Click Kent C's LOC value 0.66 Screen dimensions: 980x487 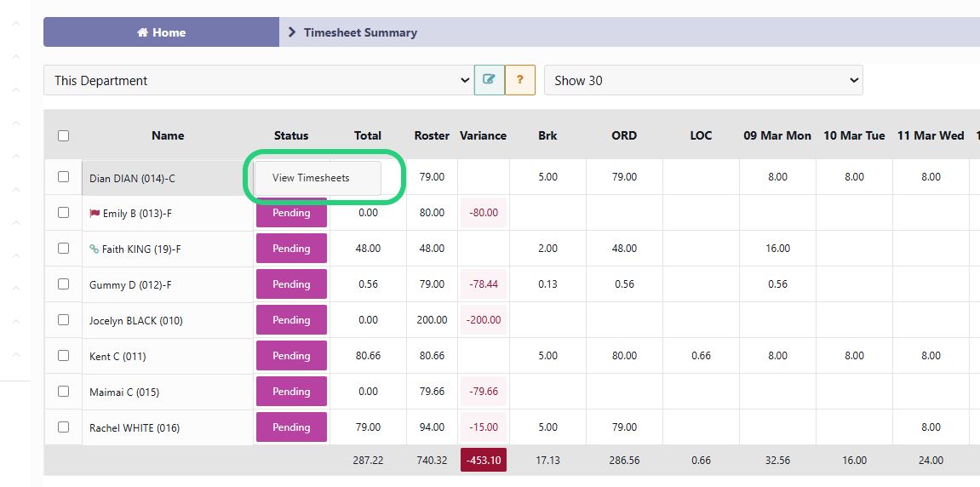pyautogui.click(x=701, y=356)
